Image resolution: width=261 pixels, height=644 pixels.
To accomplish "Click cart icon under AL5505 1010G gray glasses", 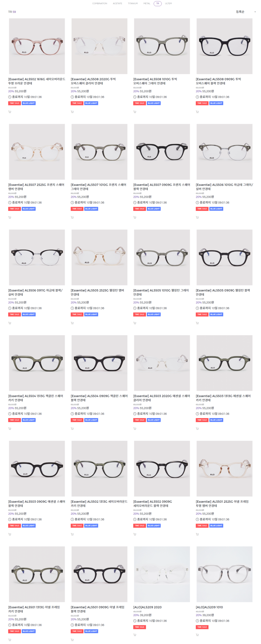I will tap(134, 323).
